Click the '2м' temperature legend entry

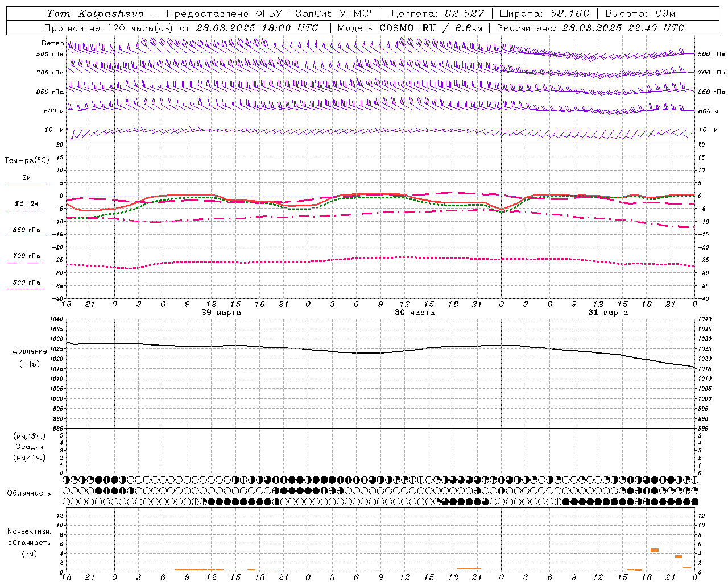[27, 178]
